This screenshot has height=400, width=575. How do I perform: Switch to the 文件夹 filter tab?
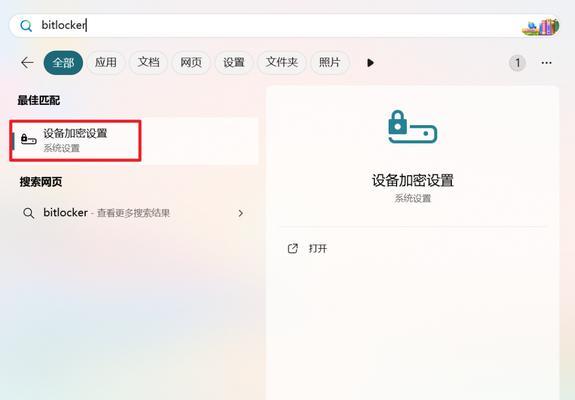tap(282, 63)
